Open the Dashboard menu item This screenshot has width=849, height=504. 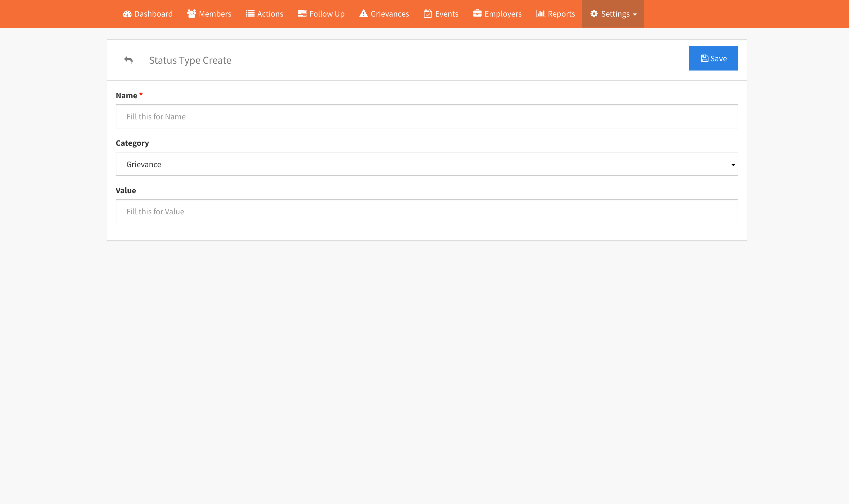148,14
